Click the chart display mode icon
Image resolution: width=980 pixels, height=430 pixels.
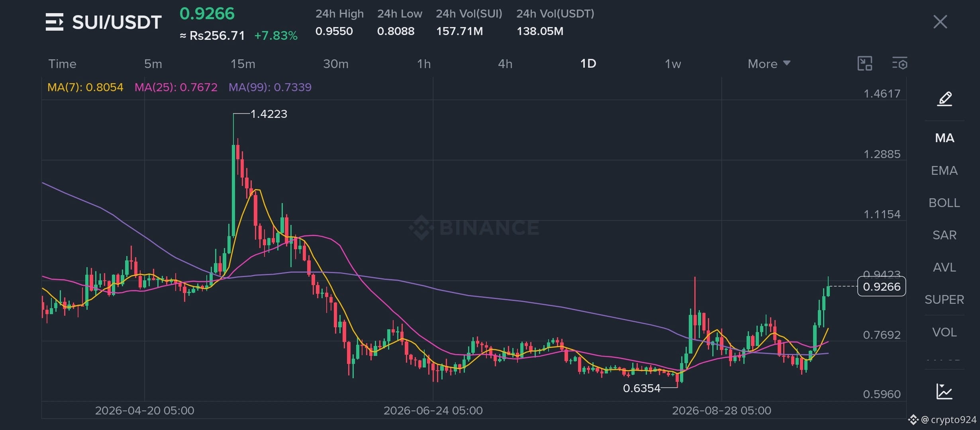[x=864, y=63]
